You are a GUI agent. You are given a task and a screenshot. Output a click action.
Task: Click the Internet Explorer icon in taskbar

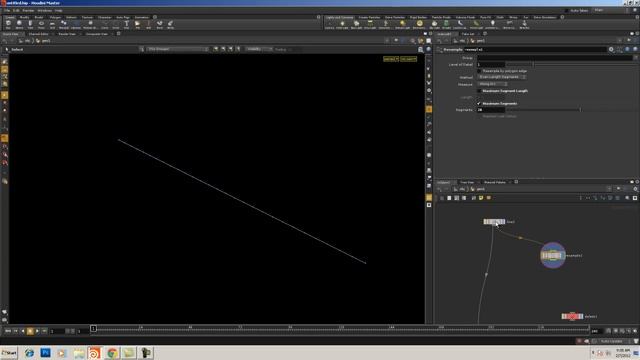click(x=29, y=353)
